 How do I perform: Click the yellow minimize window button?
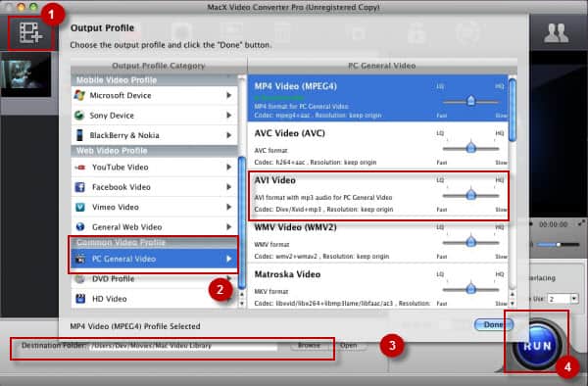(x=21, y=7)
